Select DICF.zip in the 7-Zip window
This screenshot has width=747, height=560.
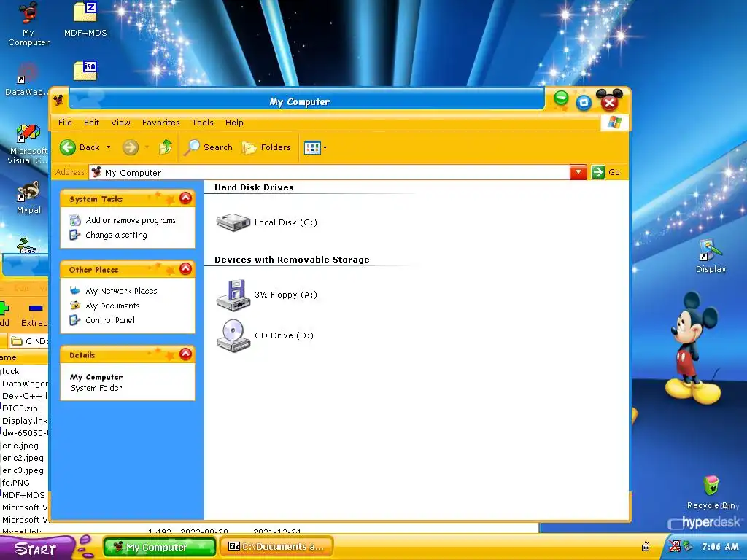point(20,408)
